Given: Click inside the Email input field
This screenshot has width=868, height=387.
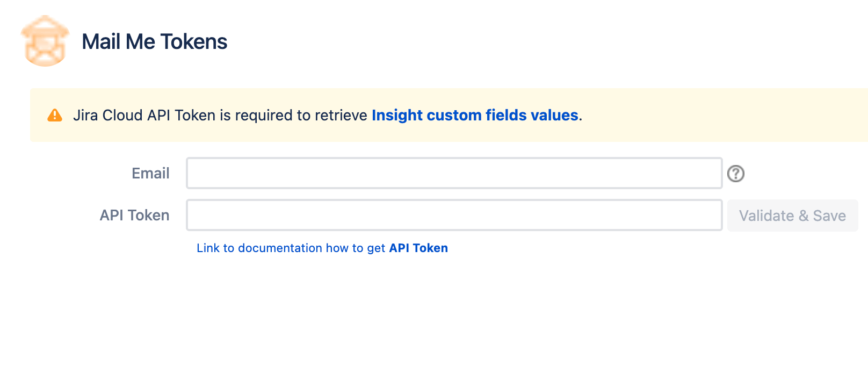Looking at the screenshot, I should (x=454, y=173).
